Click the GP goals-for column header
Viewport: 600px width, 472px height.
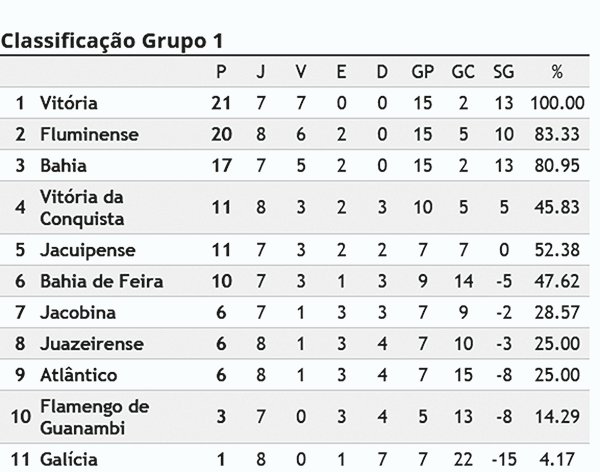pyautogui.click(x=422, y=72)
